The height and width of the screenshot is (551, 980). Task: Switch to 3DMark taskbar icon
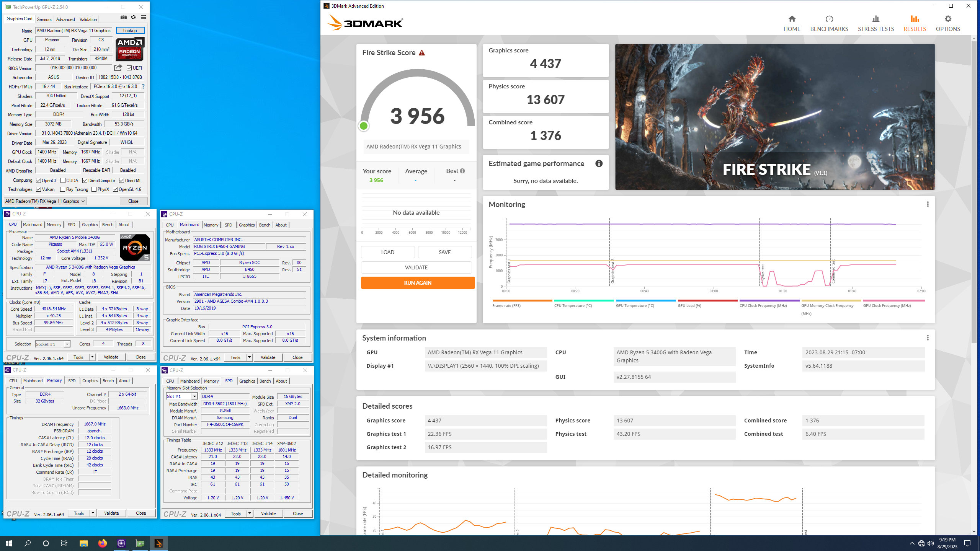[x=159, y=543]
